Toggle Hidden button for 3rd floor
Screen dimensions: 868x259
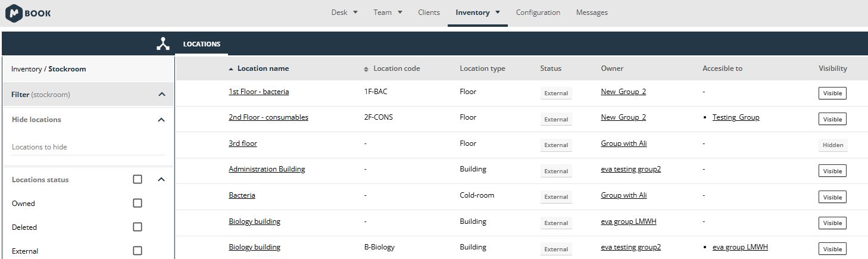point(833,145)
